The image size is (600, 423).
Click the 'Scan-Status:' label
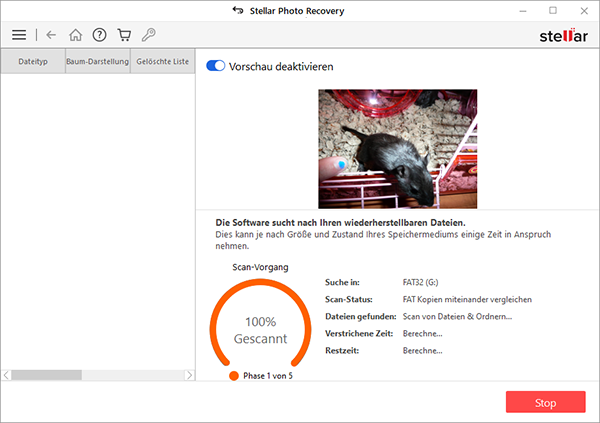[349, 299]
